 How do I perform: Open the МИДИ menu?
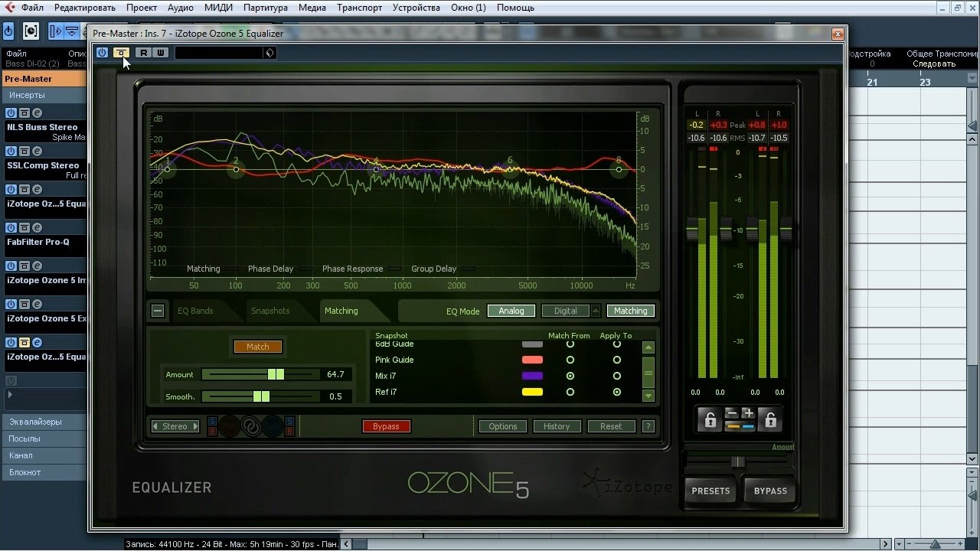tap(218, 8)
